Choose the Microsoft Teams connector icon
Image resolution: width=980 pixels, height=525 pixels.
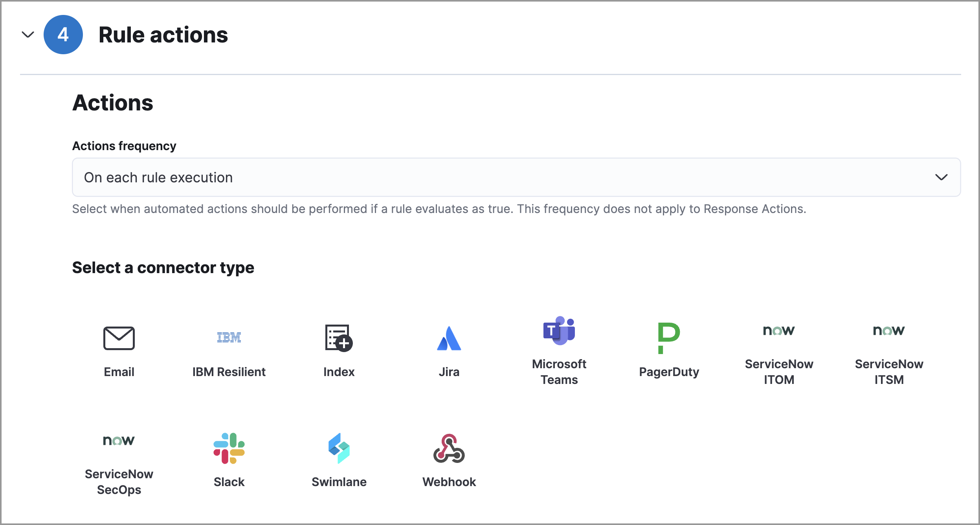559,331
